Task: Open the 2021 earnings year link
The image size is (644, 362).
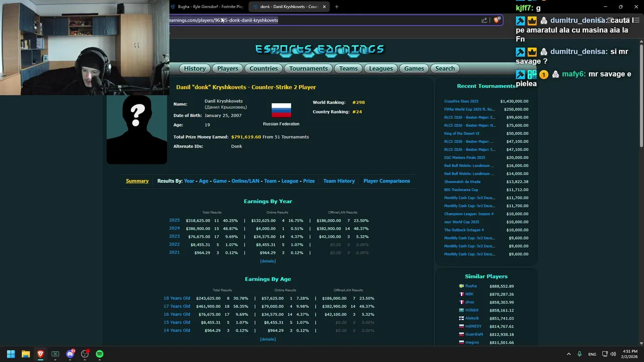Action: (x=174, y=252)
